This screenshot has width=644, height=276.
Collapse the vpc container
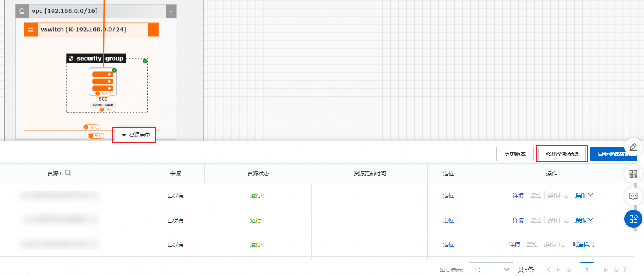pos(171,11)
